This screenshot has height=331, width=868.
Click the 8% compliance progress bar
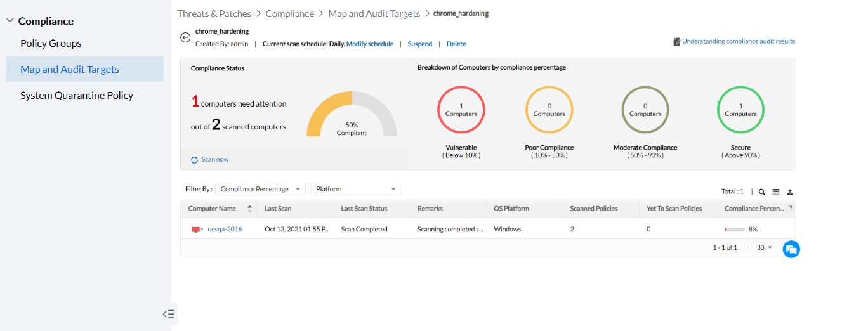pyautogui.click(x=734, y=230)
